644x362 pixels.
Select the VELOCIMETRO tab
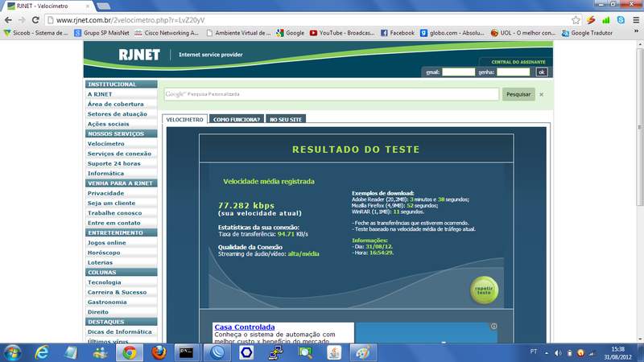pyautogui.click(x=184, y=119)
